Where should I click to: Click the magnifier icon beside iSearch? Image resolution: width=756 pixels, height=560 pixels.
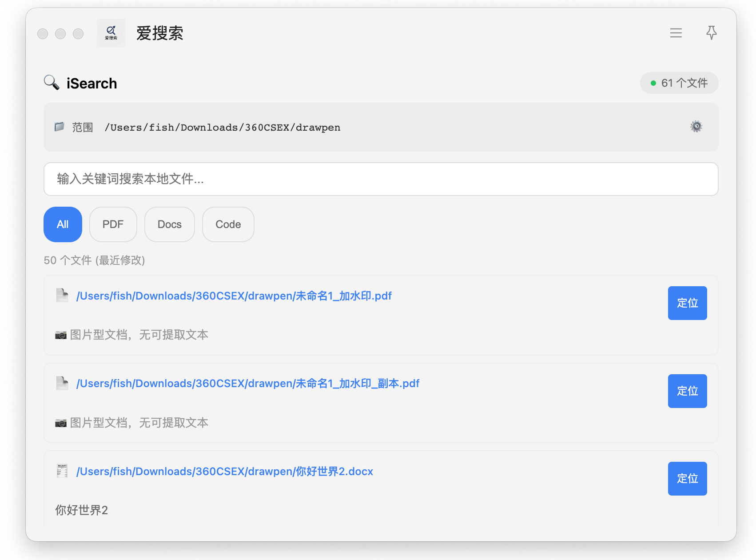(x=52, y=83)
